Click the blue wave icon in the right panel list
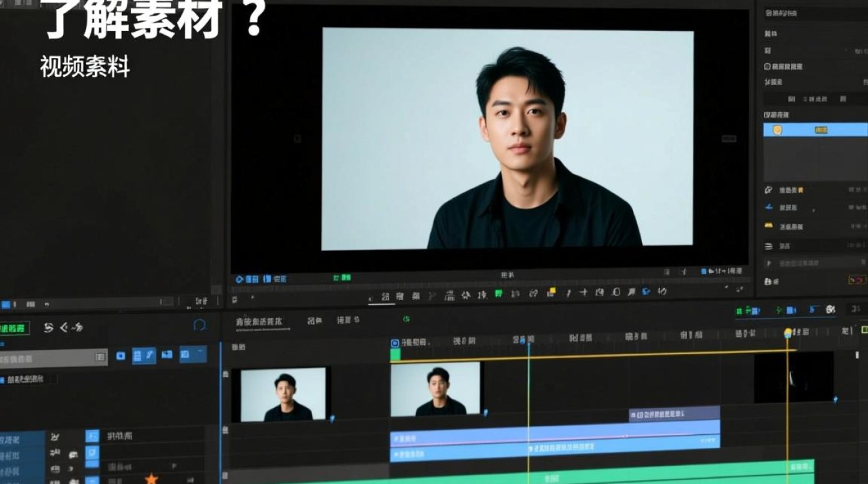The width and height of the screenshot is (868, 484). click(x=769, y=208)
